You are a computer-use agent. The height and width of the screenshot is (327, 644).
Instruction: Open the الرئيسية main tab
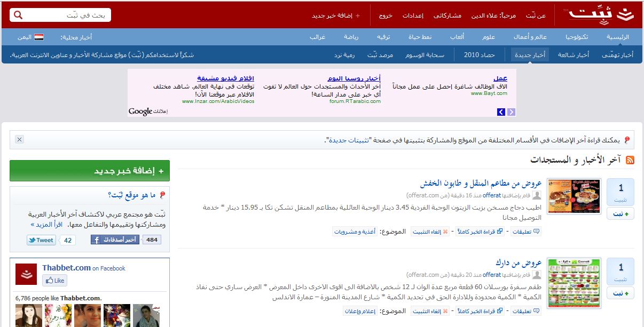click(x=618, y=37)
